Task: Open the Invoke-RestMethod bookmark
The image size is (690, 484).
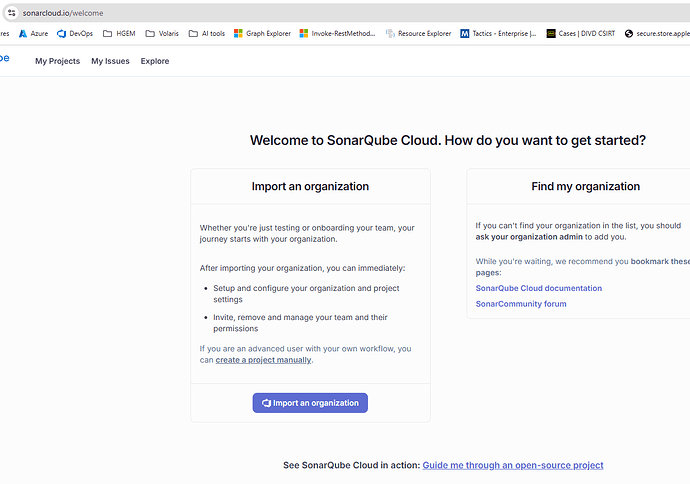Action: [337, 33]
